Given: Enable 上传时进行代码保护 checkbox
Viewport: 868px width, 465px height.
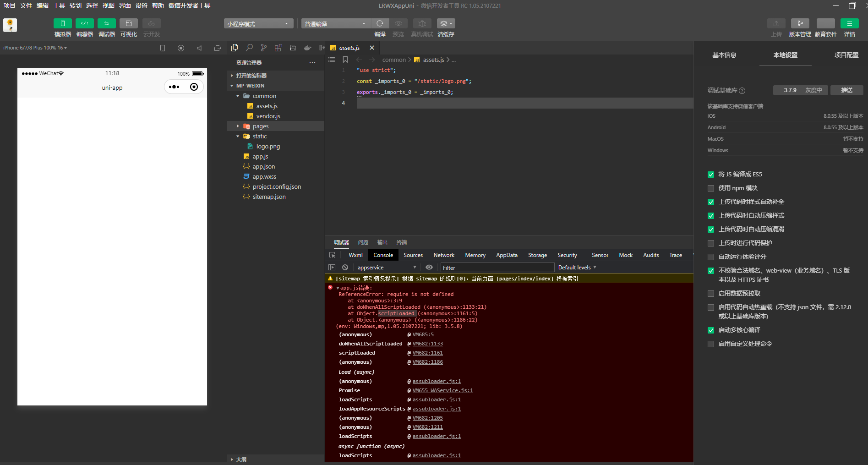Looking at the screenshot, I should (x=711, y=243).
